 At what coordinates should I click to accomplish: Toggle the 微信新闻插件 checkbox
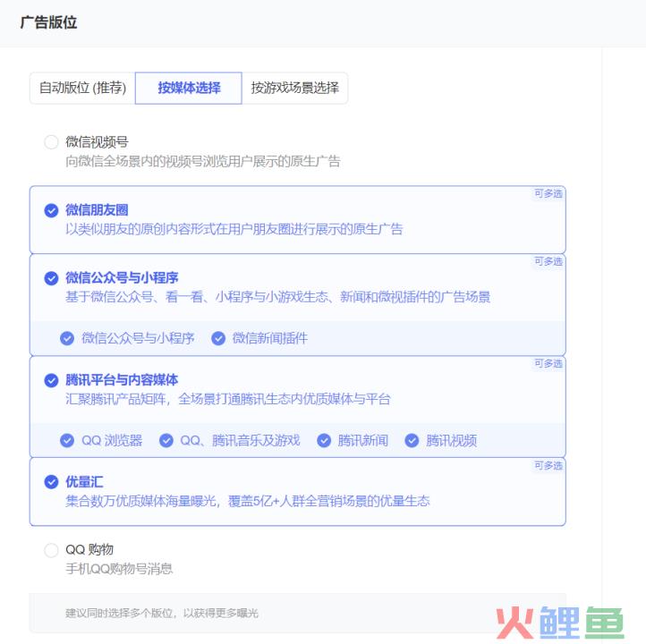pos(218,338)
